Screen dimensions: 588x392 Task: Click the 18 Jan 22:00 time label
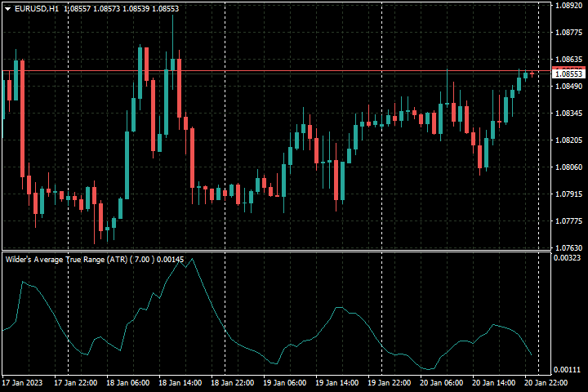point(234,382)
